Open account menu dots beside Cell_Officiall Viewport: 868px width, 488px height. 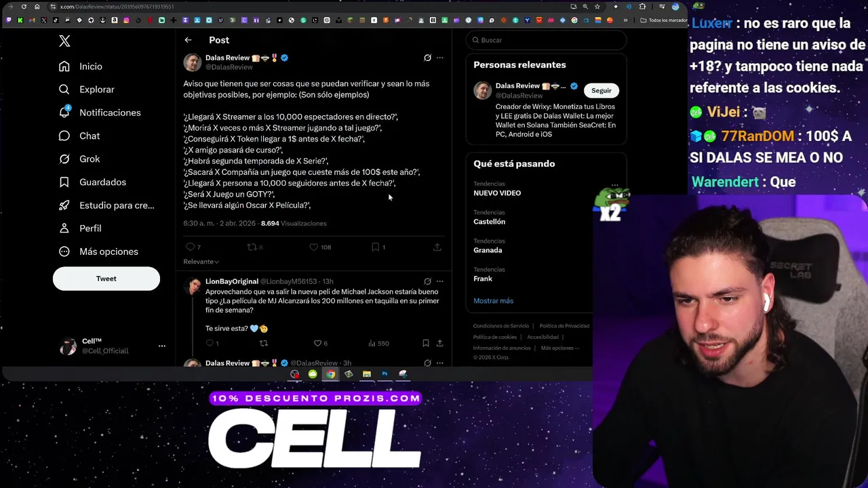162,346
